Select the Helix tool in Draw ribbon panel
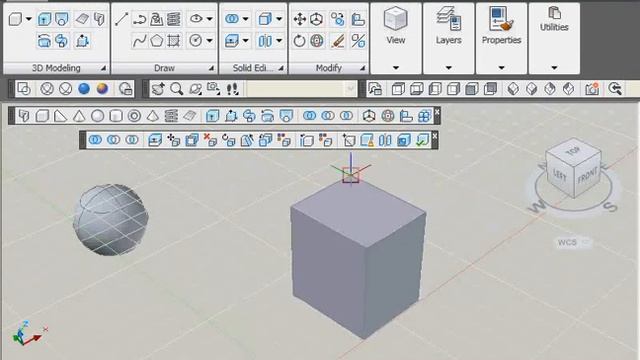Viewport: 640px width, 360px height. click(173, 19)
